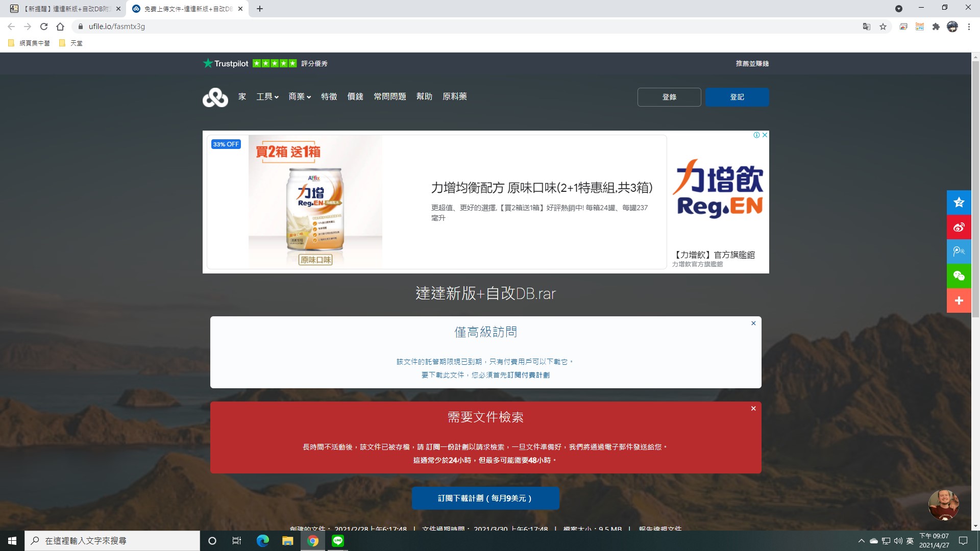Expand the 工具 dropdown menu

[x=267, y=96]
